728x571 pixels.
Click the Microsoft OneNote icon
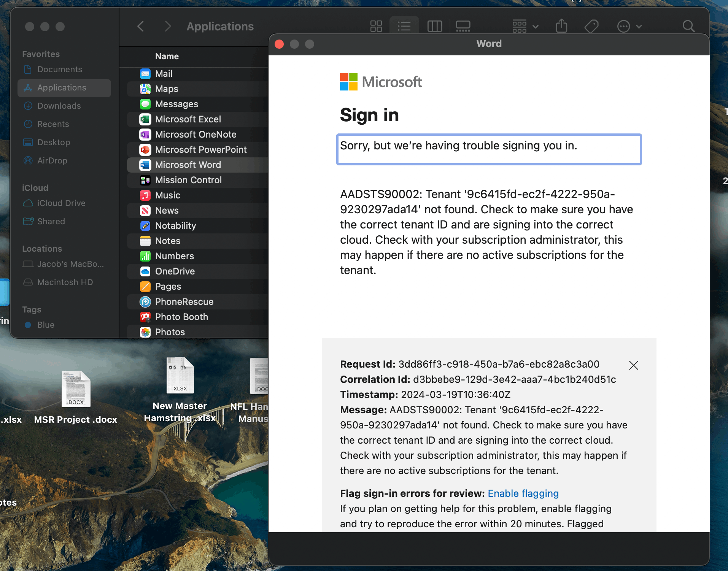tap(145, 135)
